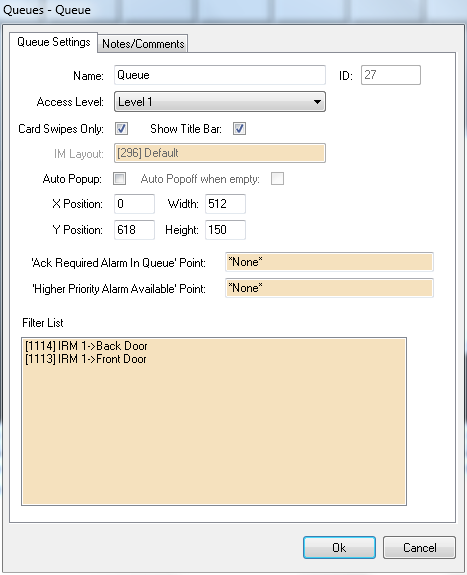Uncheck the Show Title Bar checkbox
The height and width of the screenshot is (575, 467).
[239, 129]
